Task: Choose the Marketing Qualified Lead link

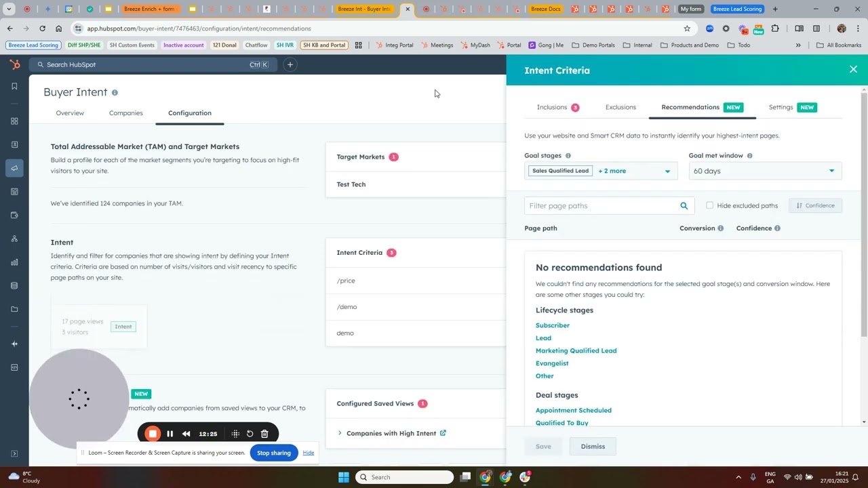Action: pyautogui.click(x=576, y=350)
